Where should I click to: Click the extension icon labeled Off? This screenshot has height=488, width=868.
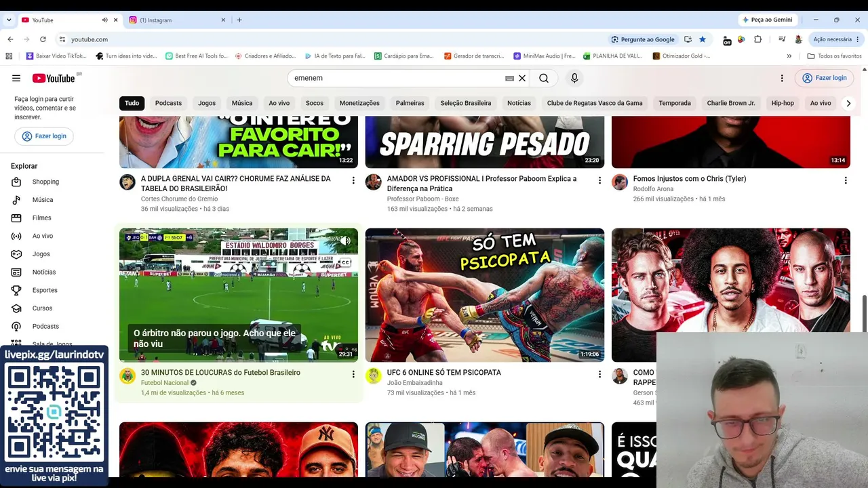click(x=727, y=40)
